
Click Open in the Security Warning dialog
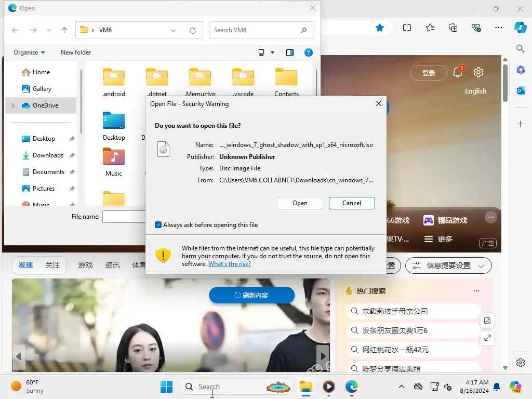click(x=300, y=203)
